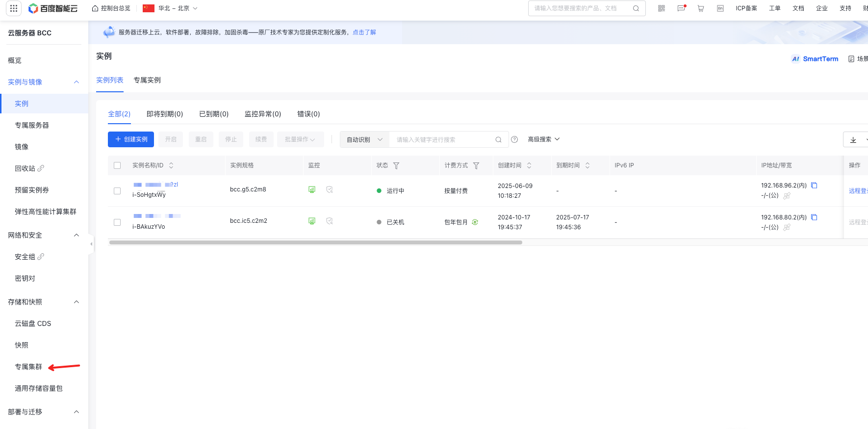
Task: Click public IP bind icon for i-BAkuzYVo
Action: point(787,227)
